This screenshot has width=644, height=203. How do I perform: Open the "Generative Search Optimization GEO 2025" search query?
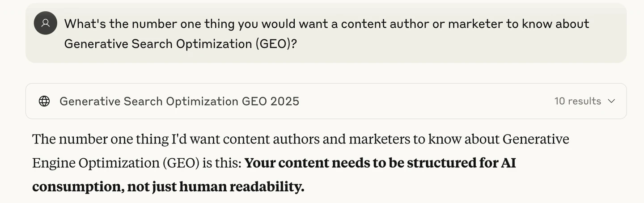(179, 101)
